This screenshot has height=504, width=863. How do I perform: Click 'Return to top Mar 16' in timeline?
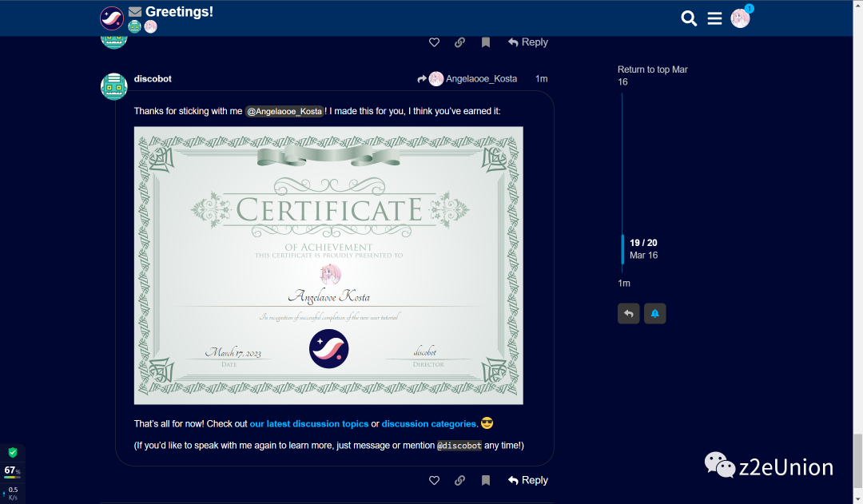652,75
